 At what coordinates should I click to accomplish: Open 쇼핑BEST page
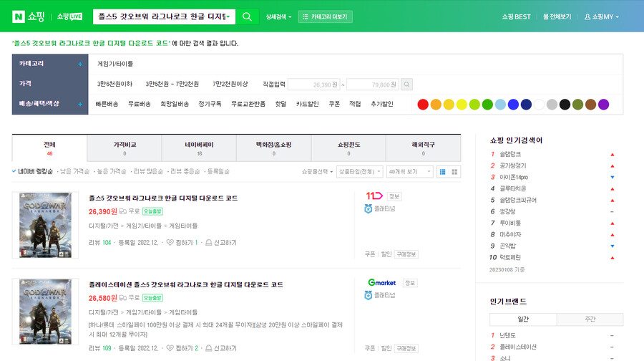pyautogui.click(x=516, y=17)
